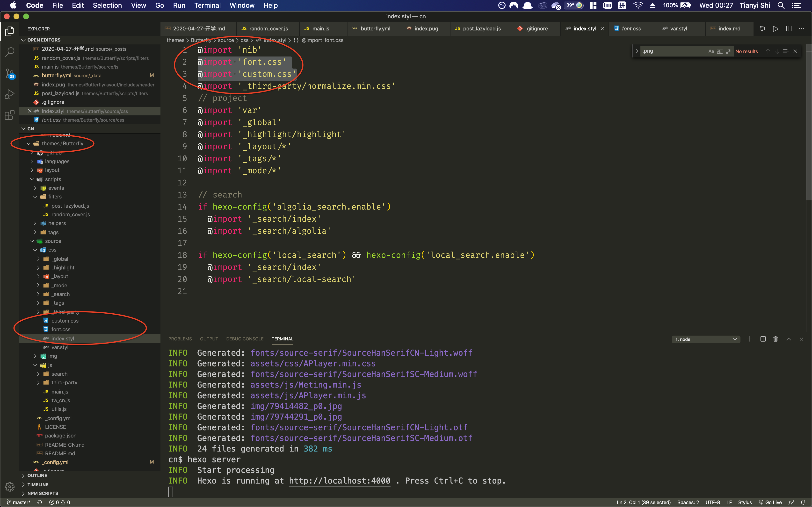Image resolution: width=812 pixels, height=507 pixels.
Task: Open the localhost:4000 link in the terminal
Action: tap(339, 480)
